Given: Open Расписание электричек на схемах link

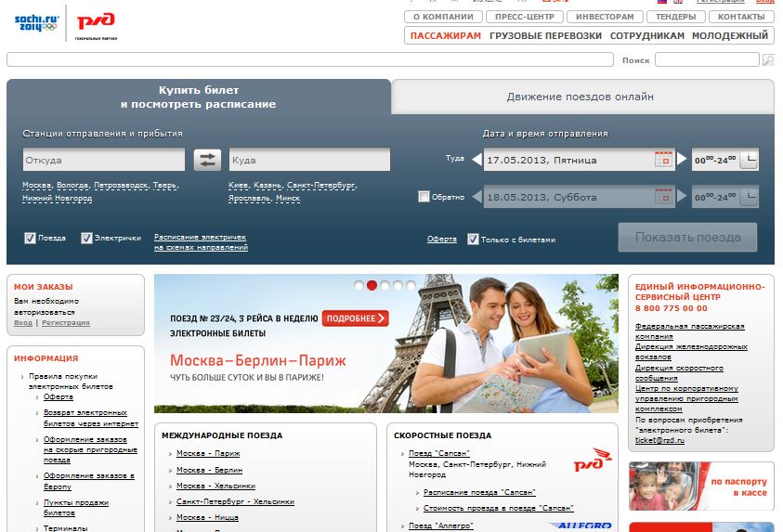Looking at the screenshot, I should pos(201,242).
